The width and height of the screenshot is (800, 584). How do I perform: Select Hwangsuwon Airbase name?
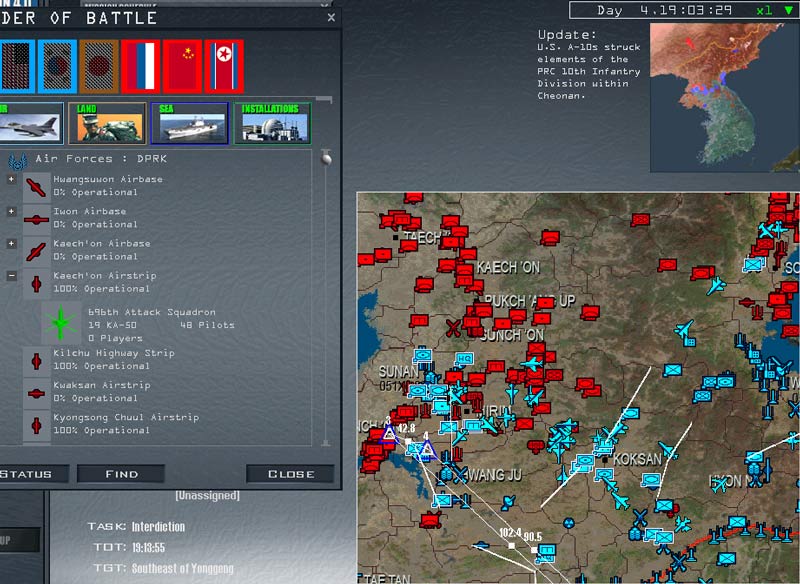click(x=108, y=180)
